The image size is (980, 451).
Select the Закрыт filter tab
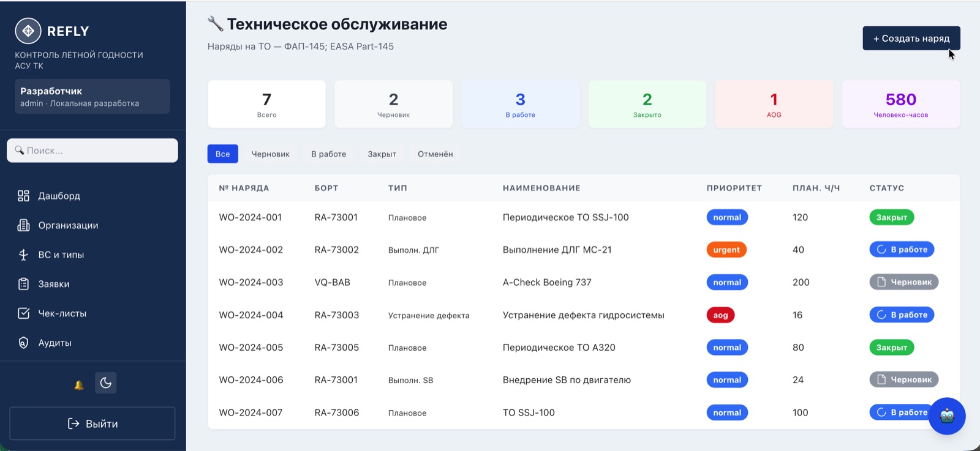coord(382,154)
